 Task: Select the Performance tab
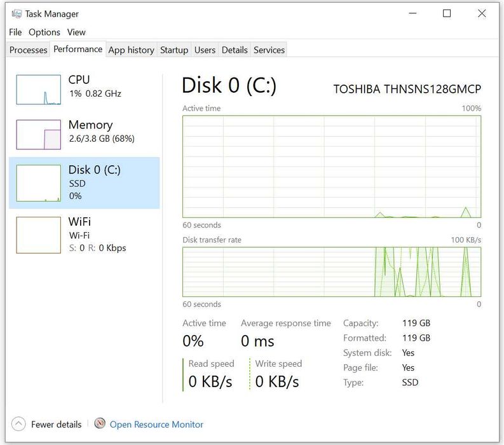coord(78,49)
